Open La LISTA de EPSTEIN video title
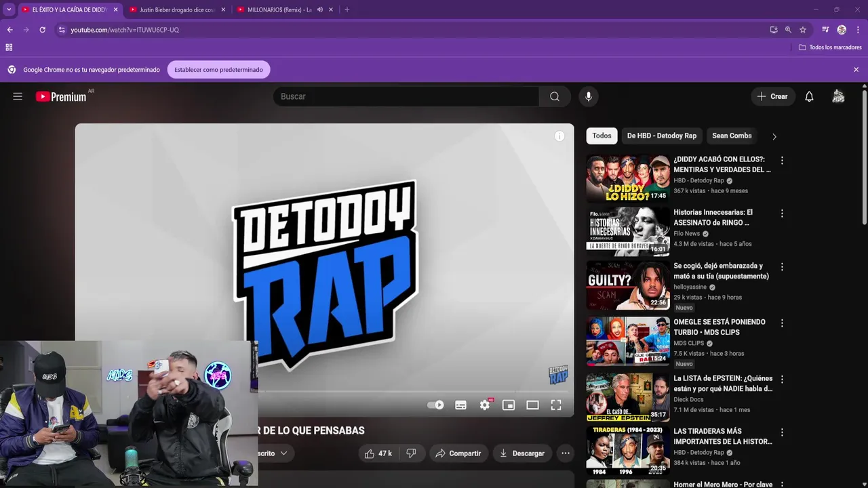The image size is (868, 488). [x=723, y=384]
